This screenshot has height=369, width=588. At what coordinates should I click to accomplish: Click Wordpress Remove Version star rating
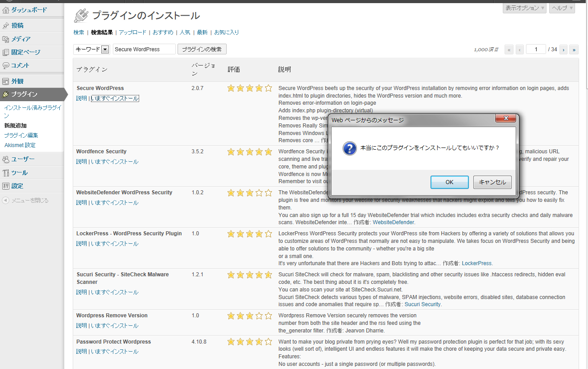click(x=250, y=316)
